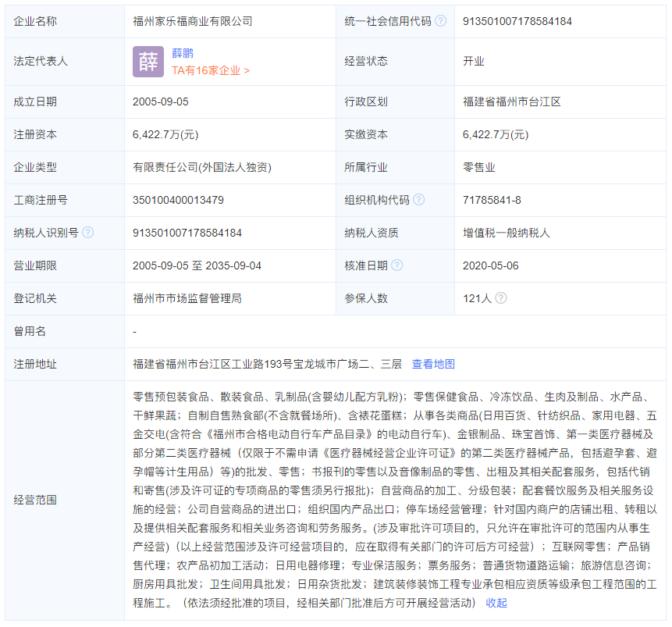Select 121人 insured count

click(x=477, y=298)
